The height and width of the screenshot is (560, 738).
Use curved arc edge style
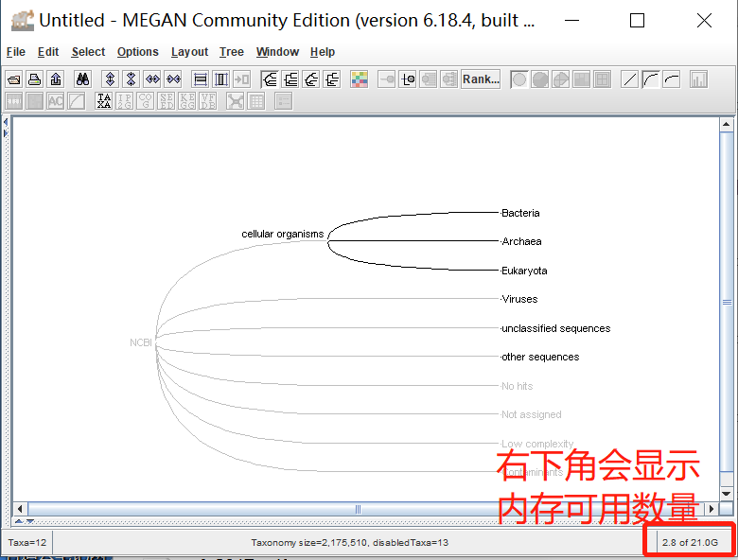click(x=650, y=79)
